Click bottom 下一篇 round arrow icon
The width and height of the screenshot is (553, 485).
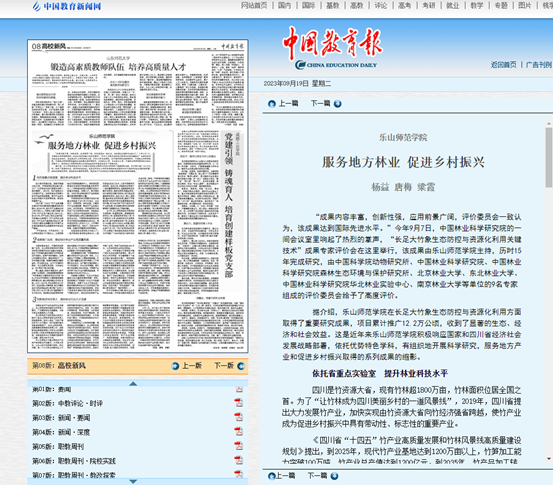(x=334, y=476)
